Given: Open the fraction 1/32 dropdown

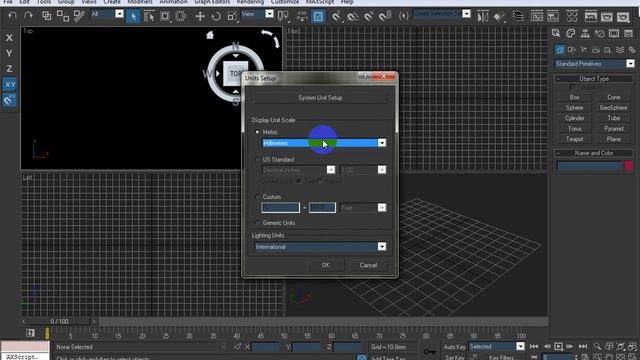Looking at the screenshot, I should pyautogui.click(x=363, y=170).
